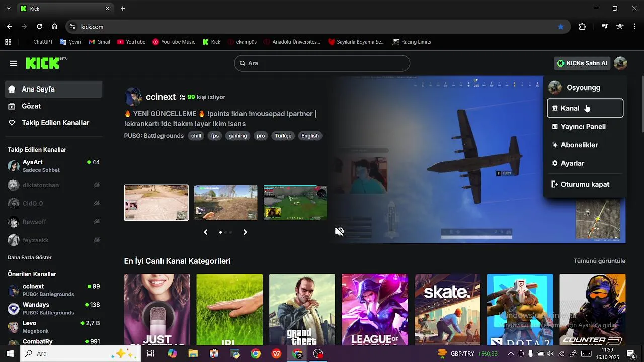This screenshot has width=644, height=362.
Task: Open League of Legends category card
Action: [x=375, y=309]
